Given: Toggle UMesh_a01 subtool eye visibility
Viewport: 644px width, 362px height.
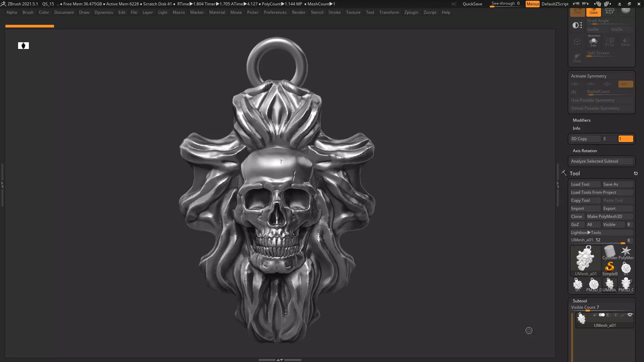Looking at the screenshot, I should coord(630,315).
